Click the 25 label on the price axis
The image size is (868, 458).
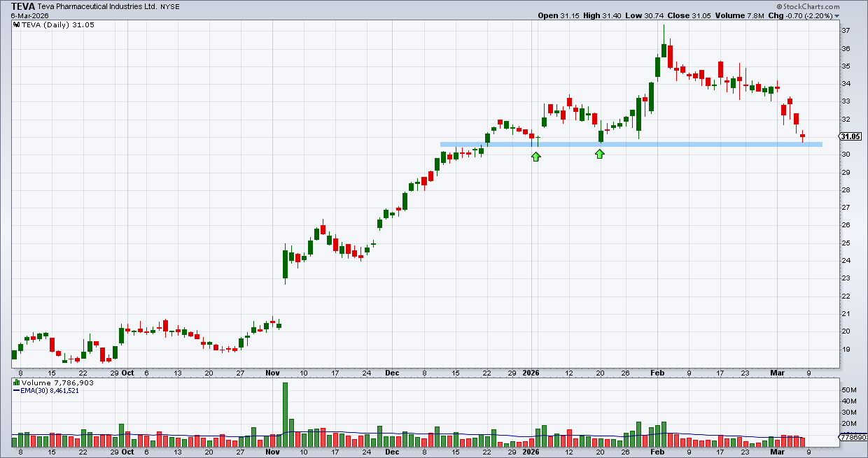846,243
